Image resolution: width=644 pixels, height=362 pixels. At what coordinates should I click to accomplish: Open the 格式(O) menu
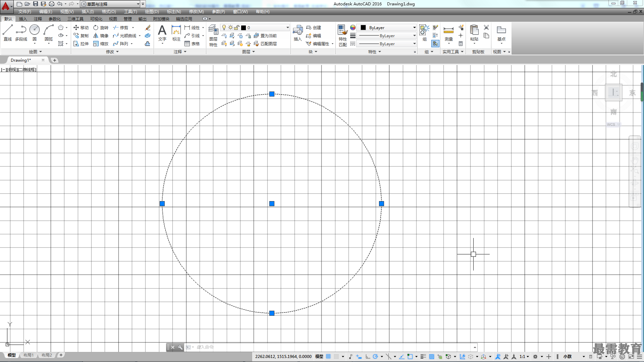click(109, 12)
